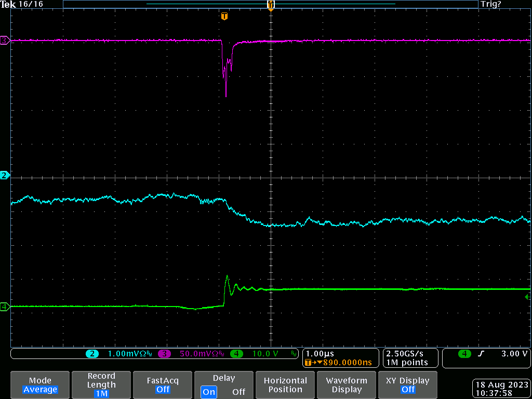Click the green channel 4 readout badge

236,354
